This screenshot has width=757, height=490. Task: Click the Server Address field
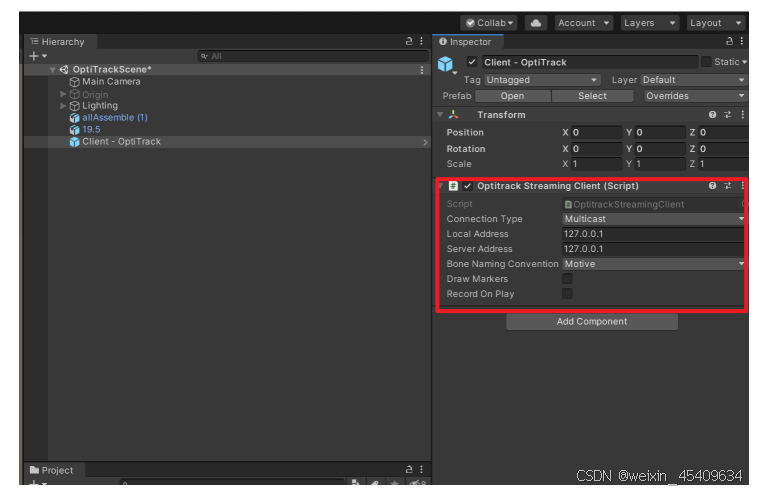pyautogui.click(x=654, y=249)
